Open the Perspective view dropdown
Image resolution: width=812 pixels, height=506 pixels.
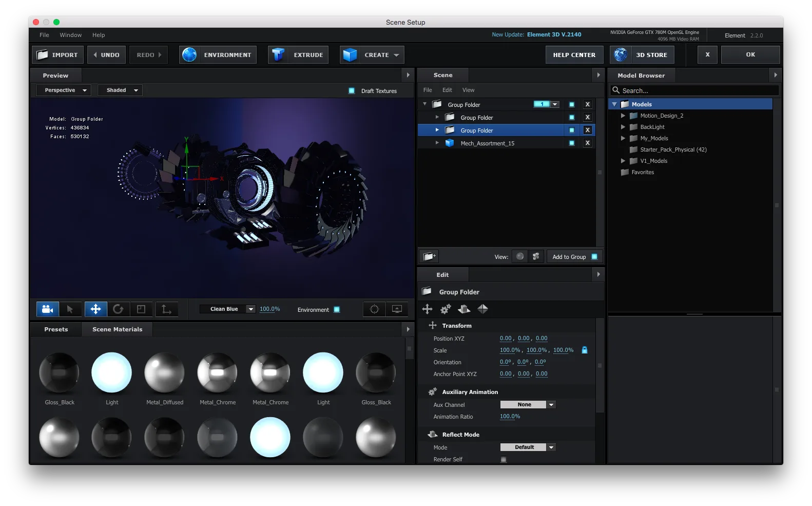click(x=64, y=90)
